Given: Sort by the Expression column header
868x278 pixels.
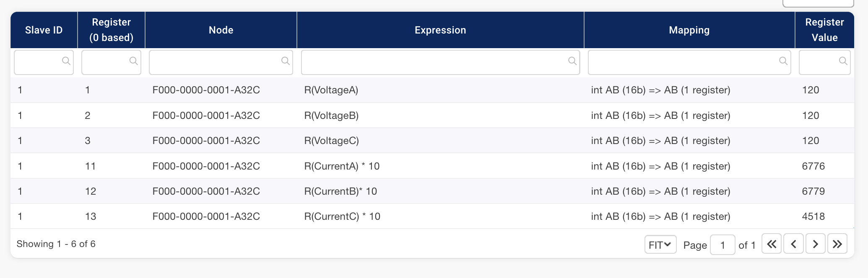Looking at the screenshot, I should point(440,30).
